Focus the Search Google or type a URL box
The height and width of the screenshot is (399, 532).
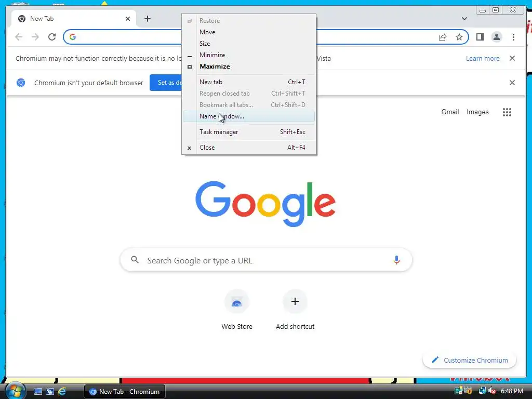pos(266,260)
